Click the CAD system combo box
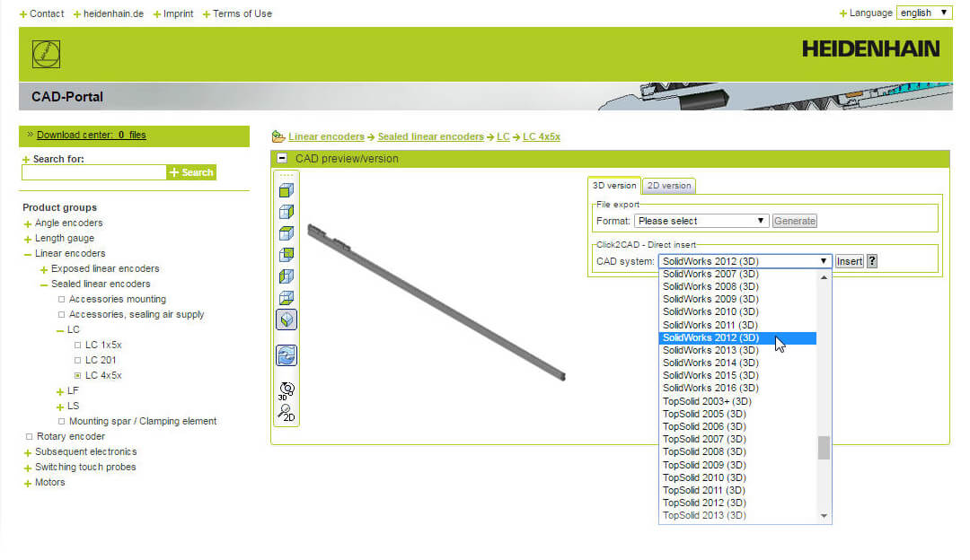Viewport: 970px width, 560px height. coord(745,261)
